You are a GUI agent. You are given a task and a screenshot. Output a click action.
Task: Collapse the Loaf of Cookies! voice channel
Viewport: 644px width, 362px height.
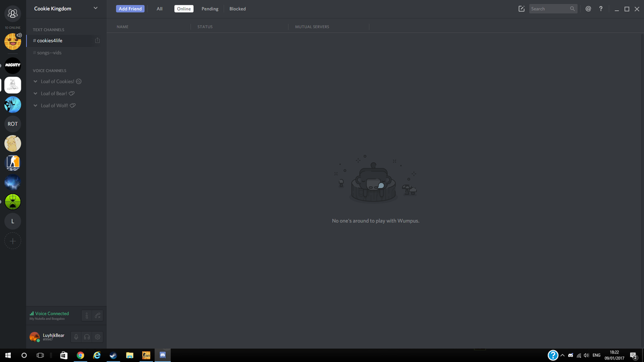(35, 82)
